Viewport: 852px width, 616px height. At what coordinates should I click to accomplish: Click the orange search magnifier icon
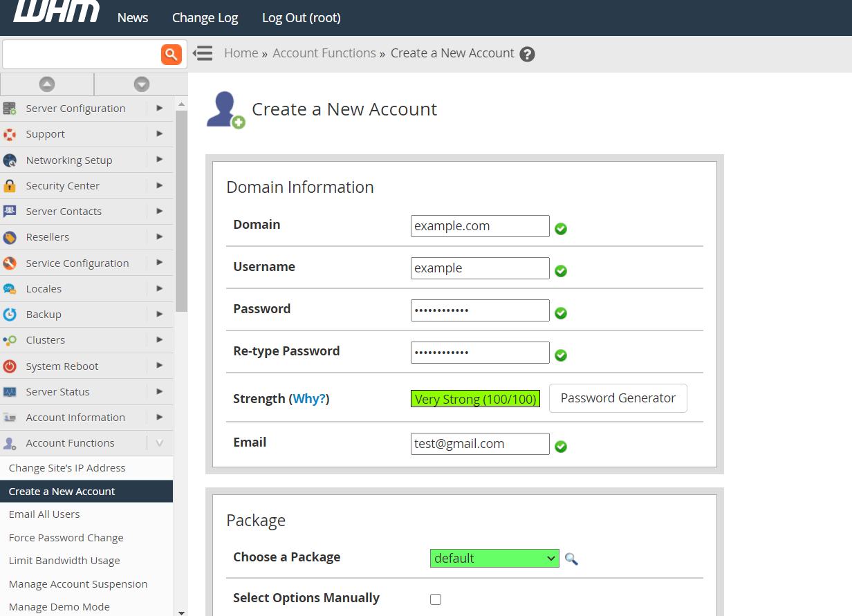(x=172, y=54)
